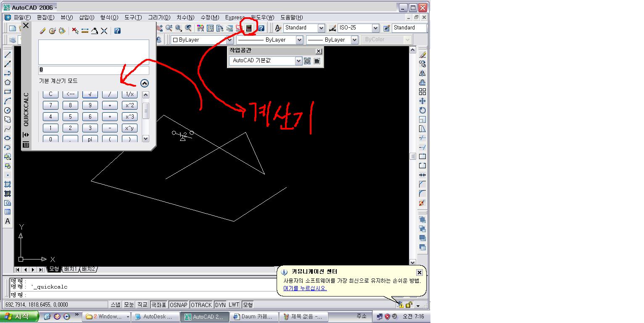Screen dimensions: 644x323
Task: Open the 그리기(D) menu
Action: 159,17
